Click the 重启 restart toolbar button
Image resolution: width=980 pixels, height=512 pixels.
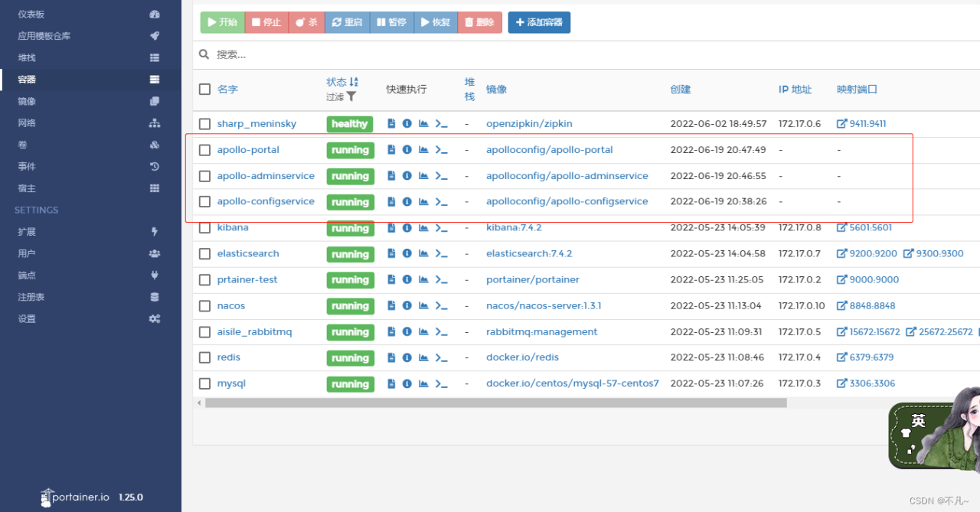click(347, 22)
